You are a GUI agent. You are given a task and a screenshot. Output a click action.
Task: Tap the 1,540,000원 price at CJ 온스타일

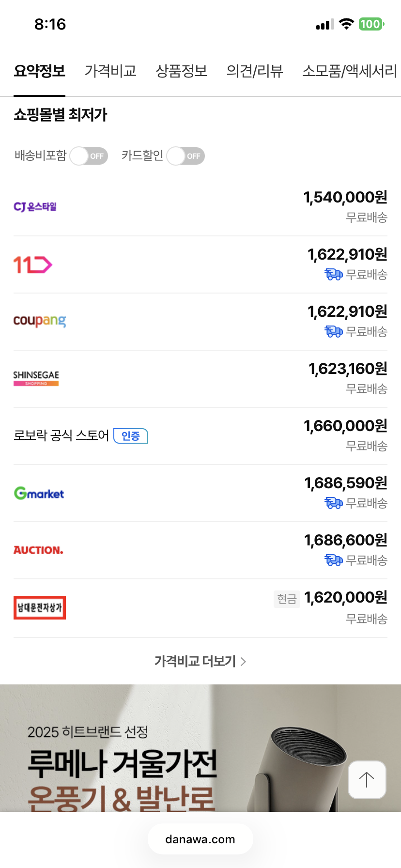(x=345, y=197)
